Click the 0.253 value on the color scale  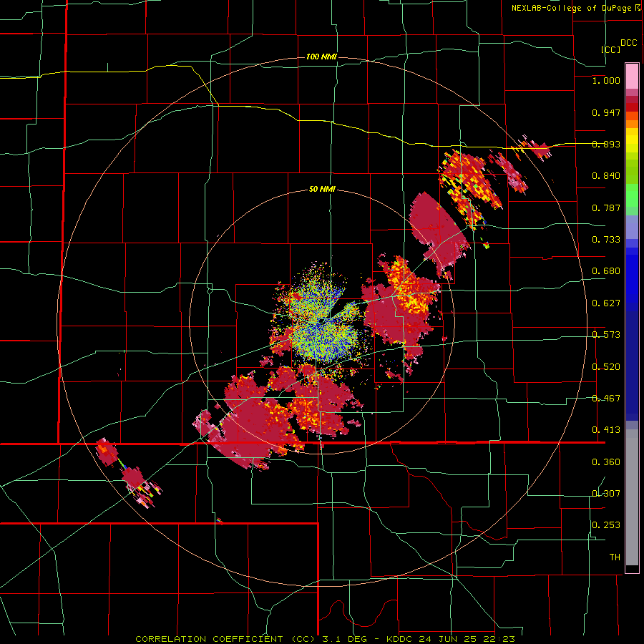[606, 525]
